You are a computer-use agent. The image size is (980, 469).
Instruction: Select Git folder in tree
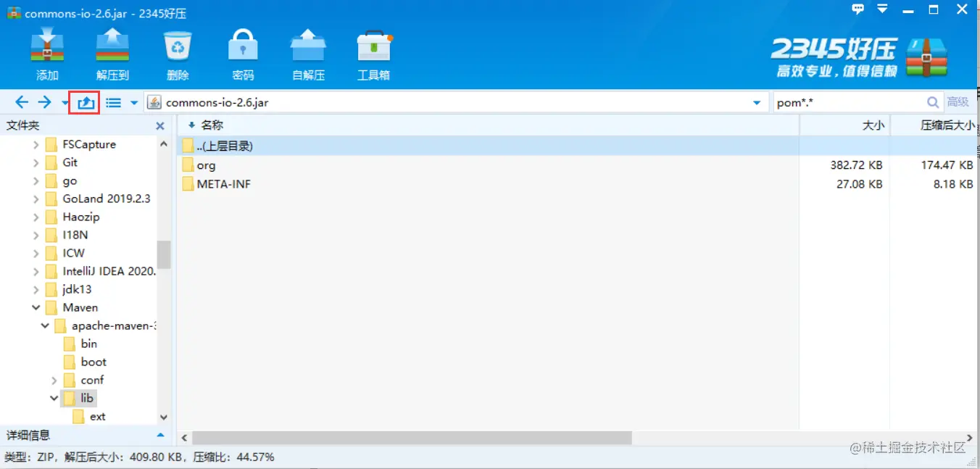point(70,162)
